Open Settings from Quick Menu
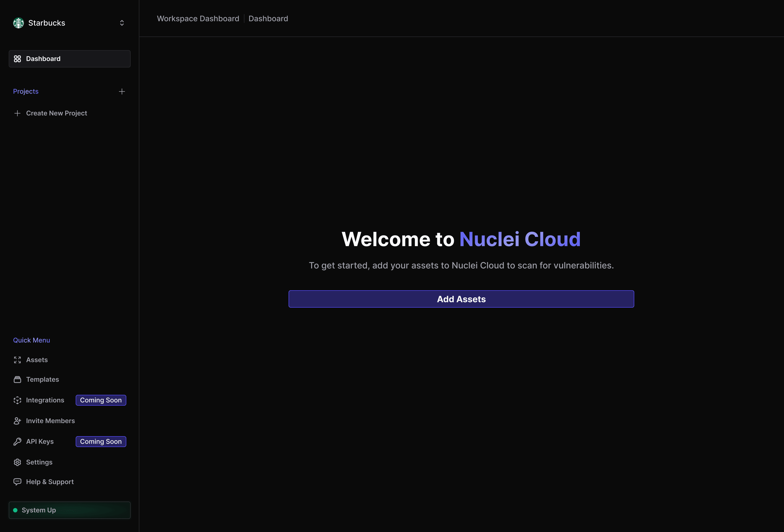Viewport: 784px width, 532px height. tap(39, 462)
